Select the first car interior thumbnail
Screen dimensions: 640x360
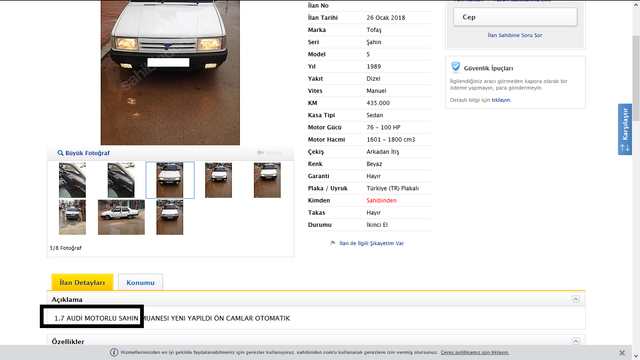tap(72, 180)
